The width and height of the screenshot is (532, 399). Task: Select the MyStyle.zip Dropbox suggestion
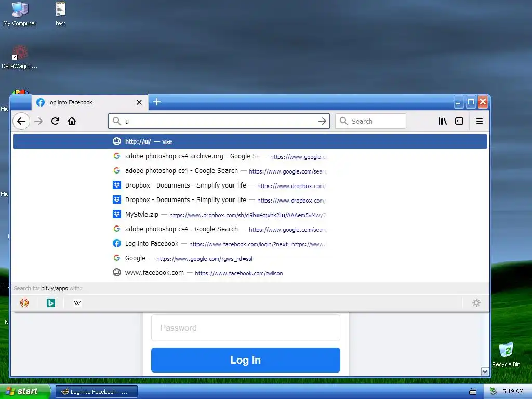click(x=250, y=215)
